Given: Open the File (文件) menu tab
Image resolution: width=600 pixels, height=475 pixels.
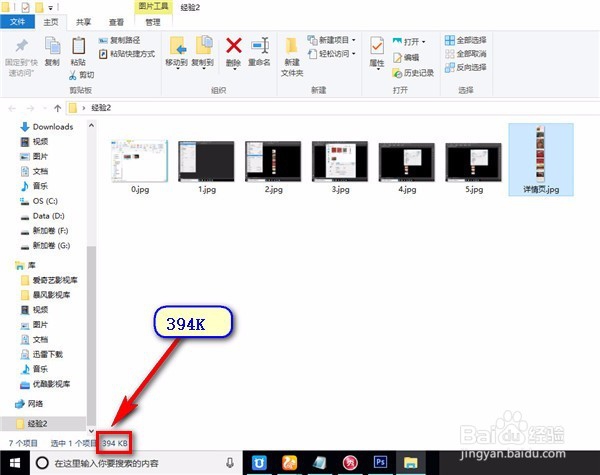Looking at the screenshot, I should point(17,22).
